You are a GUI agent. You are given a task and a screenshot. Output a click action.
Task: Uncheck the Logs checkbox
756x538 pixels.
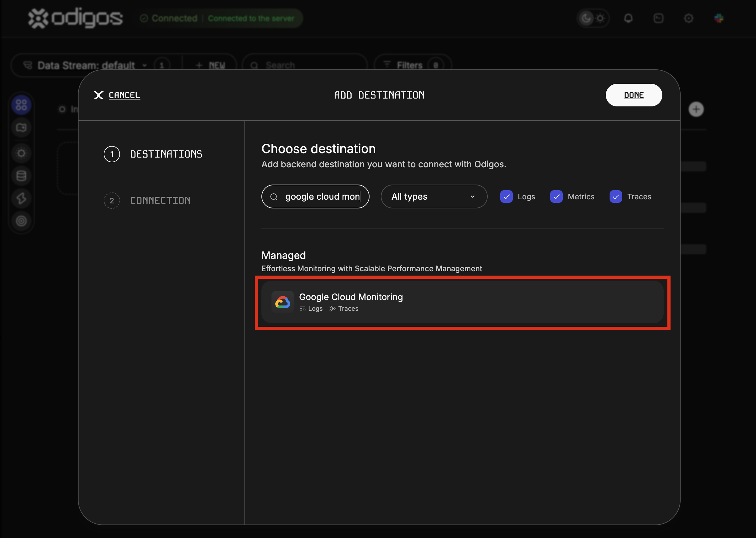click(x=506, y=197)
